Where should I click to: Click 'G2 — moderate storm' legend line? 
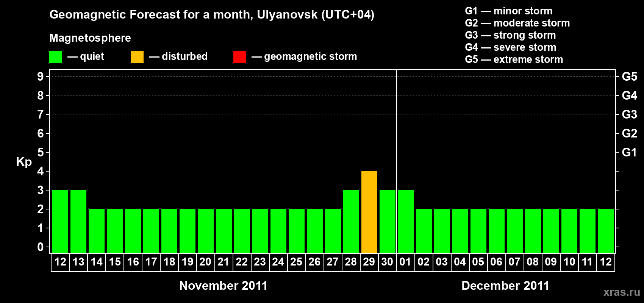(x=517, y=23)
